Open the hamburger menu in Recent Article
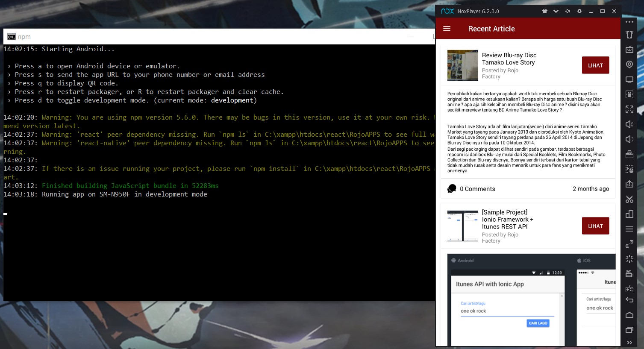644x349 pixels. (x=447, y=29)
